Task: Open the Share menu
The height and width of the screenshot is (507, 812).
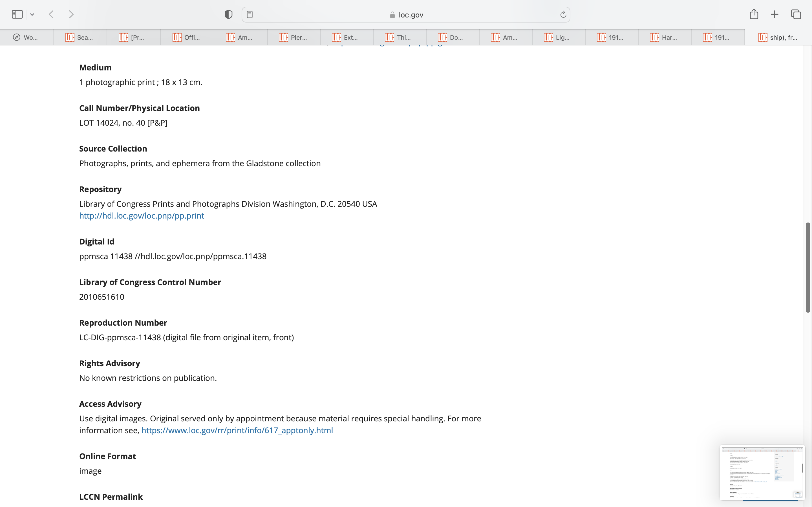Action: (x=754, y=14)
